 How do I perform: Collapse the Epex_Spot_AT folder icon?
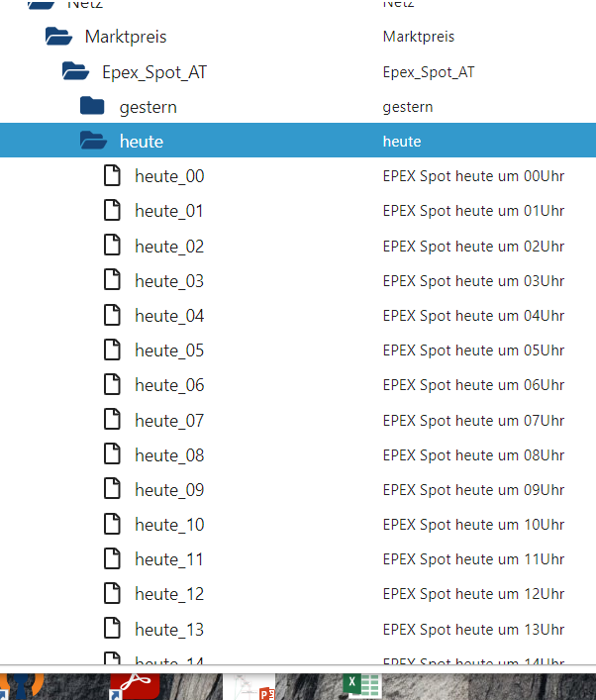75,71
